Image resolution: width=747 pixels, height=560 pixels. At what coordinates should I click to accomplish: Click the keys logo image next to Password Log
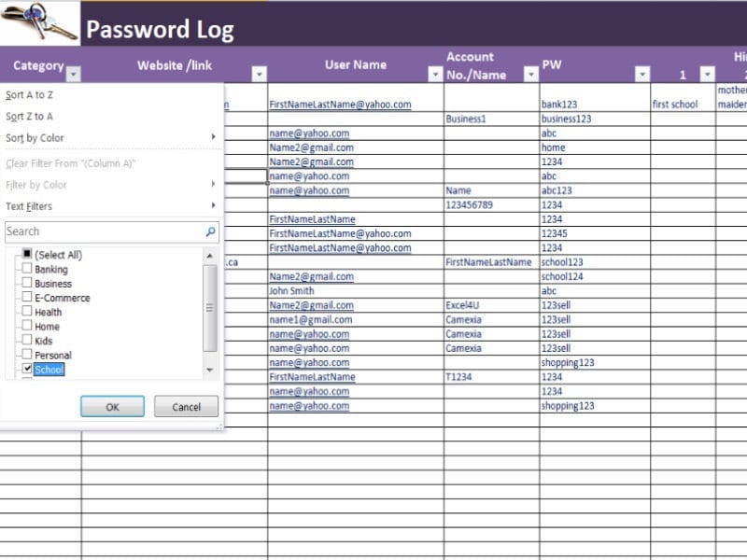pyautogui.click(x=37, y=23)
